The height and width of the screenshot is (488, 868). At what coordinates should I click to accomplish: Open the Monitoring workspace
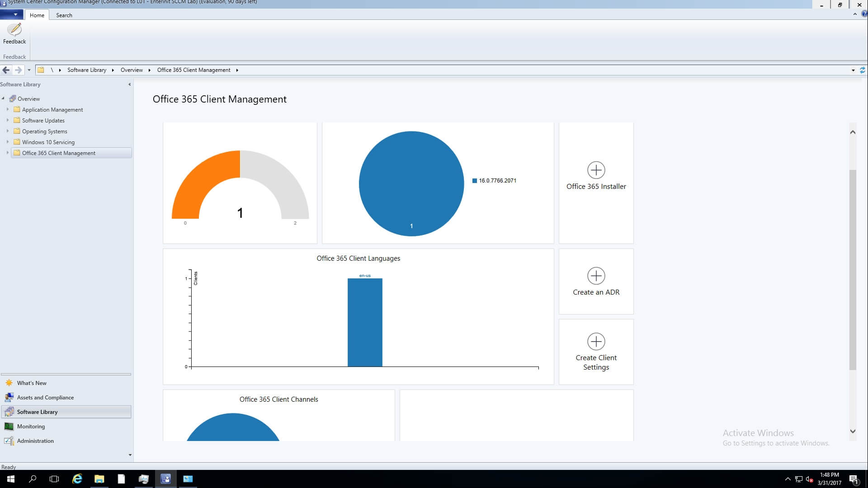(31, 426)
